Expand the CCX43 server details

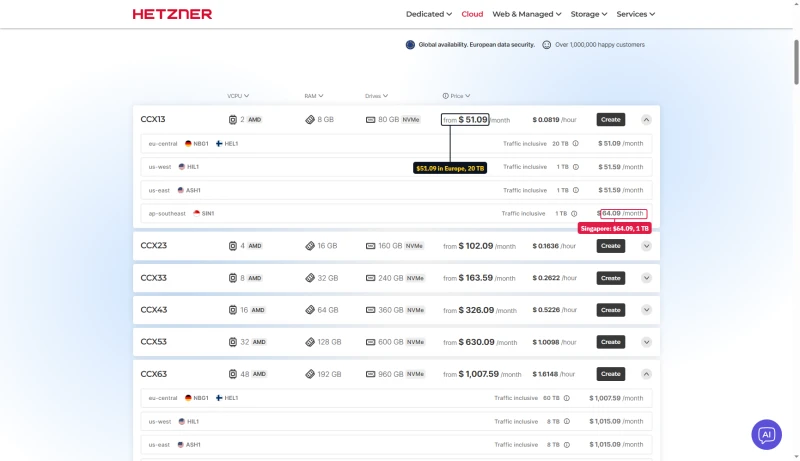point(646,310)
